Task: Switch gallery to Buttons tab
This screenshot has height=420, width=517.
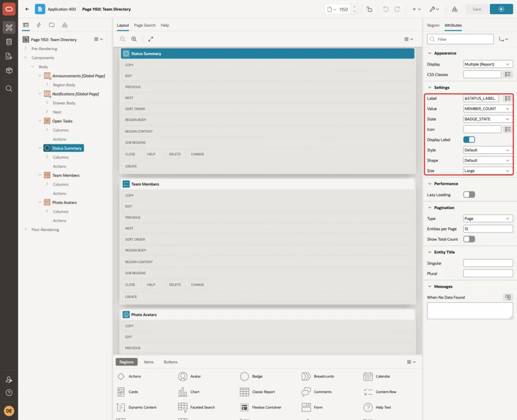Action: click(171, 362)
